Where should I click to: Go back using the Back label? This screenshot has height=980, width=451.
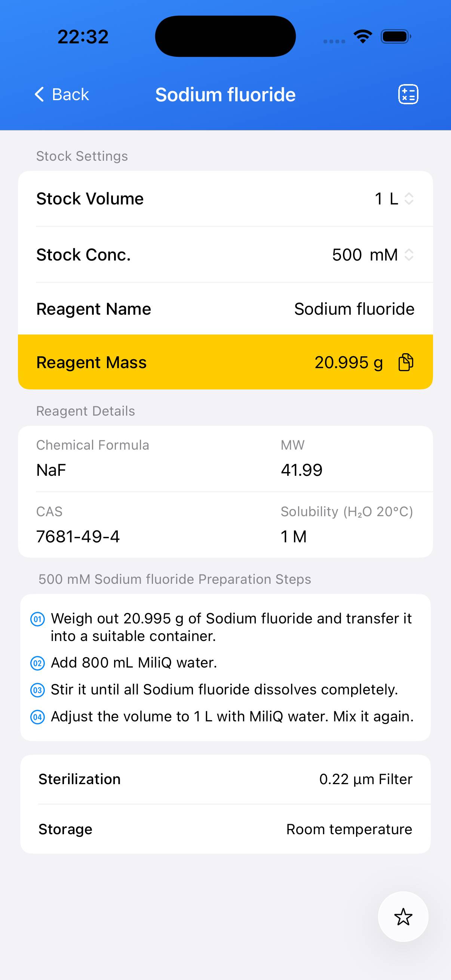click(70, 94)
